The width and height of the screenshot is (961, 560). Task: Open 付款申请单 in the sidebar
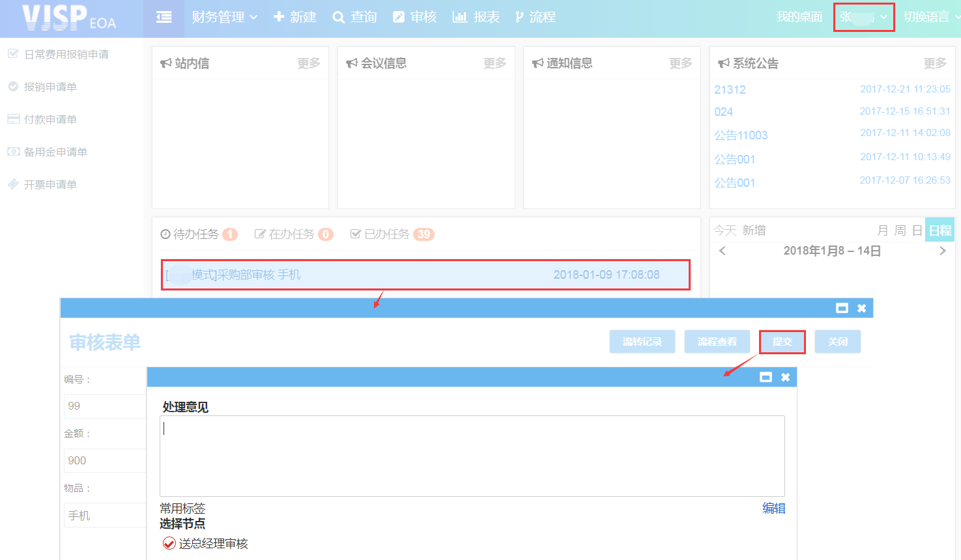point(50,120)
